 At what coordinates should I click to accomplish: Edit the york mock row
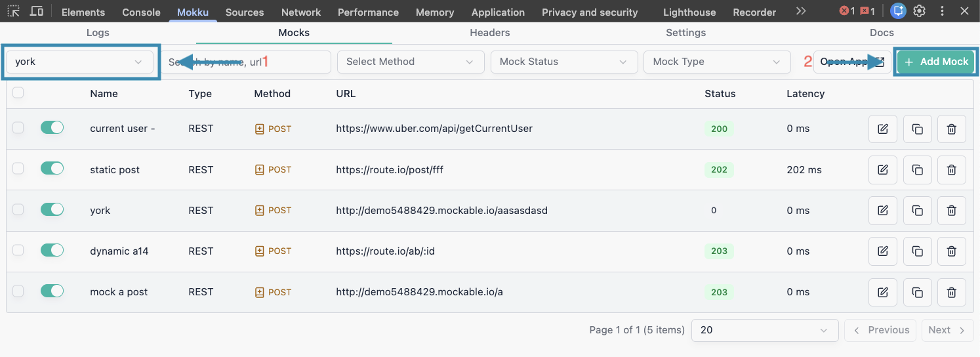pyautogui.click(x=883, y=210)
